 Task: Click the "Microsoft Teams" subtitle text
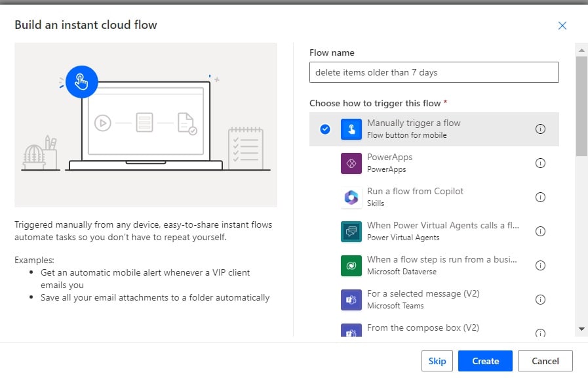coord(395,306)
